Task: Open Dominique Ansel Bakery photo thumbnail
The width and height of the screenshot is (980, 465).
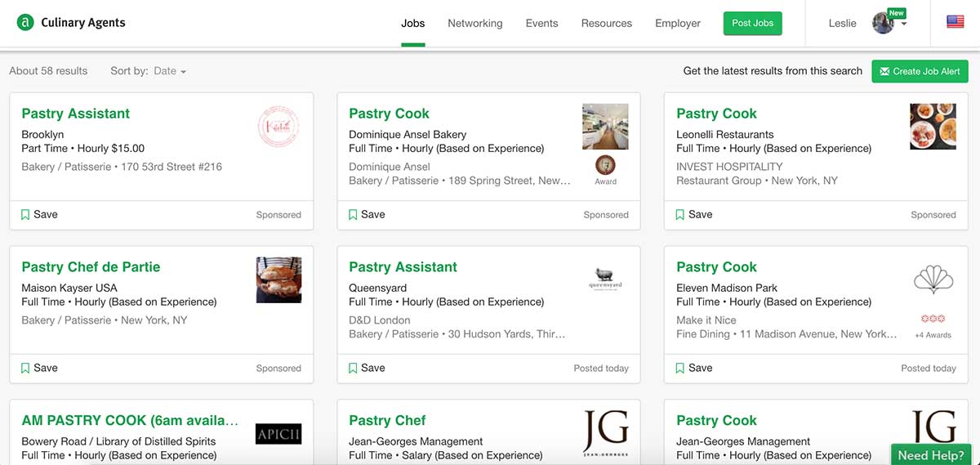Action: [x=605, y=127]
